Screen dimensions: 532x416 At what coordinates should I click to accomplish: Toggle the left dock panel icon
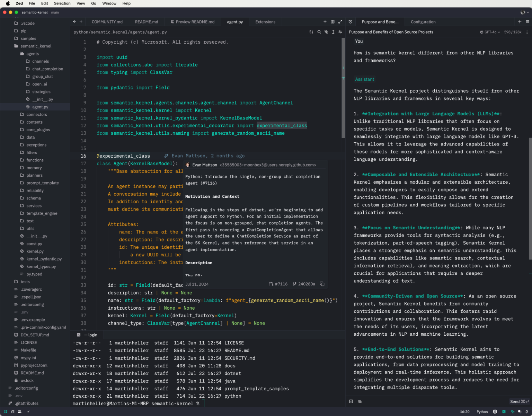pos(6,412)
